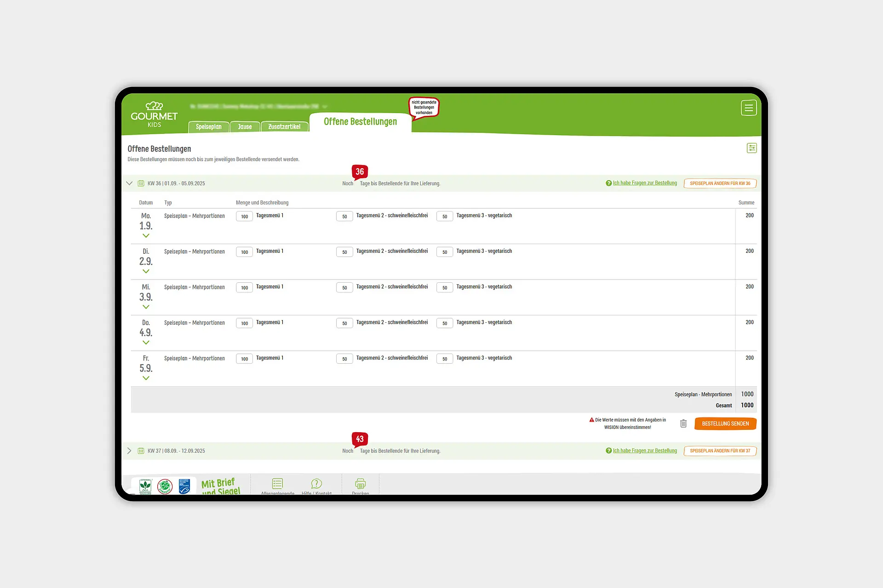Collapse the KW 36 order section

coord(129,183)
